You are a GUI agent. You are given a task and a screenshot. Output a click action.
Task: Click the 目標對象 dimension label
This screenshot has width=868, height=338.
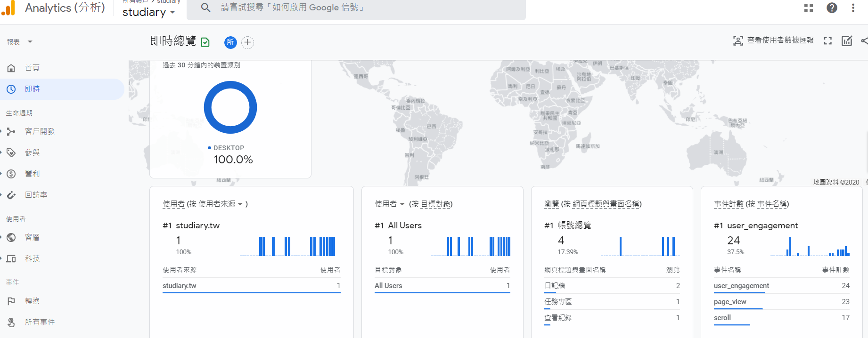click(x=435, y=204)
